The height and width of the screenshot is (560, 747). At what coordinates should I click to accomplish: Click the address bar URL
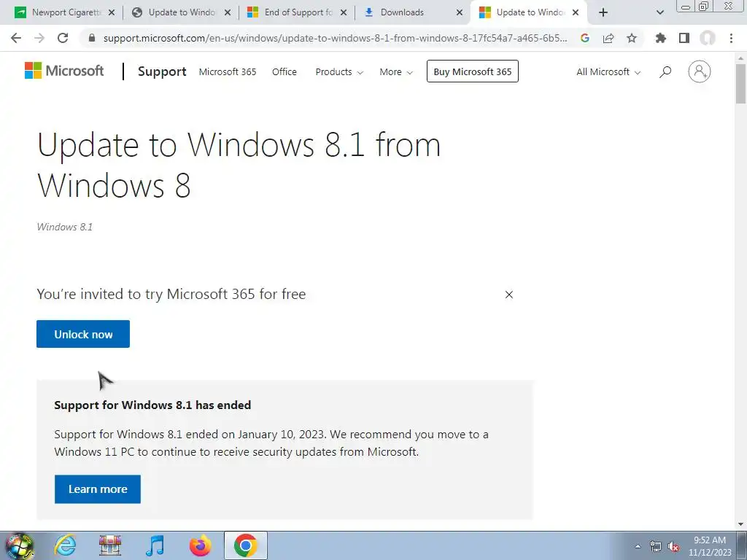(x=335, y=38)
